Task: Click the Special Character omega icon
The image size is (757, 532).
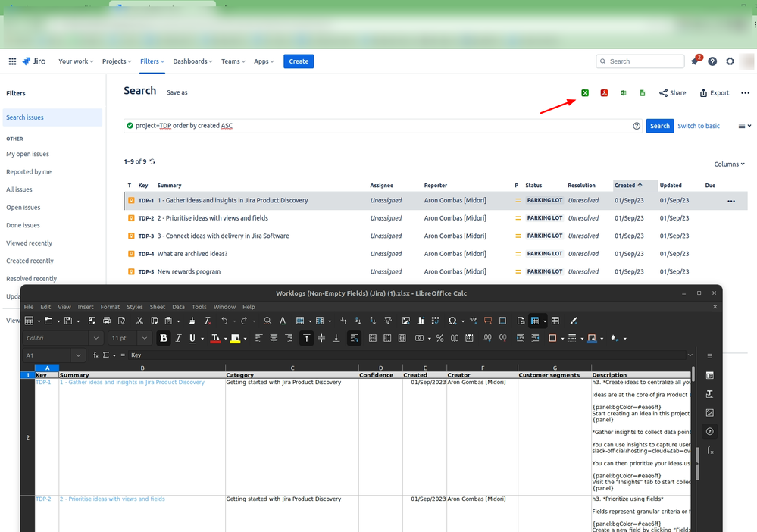Action: (x=452, y=321)
